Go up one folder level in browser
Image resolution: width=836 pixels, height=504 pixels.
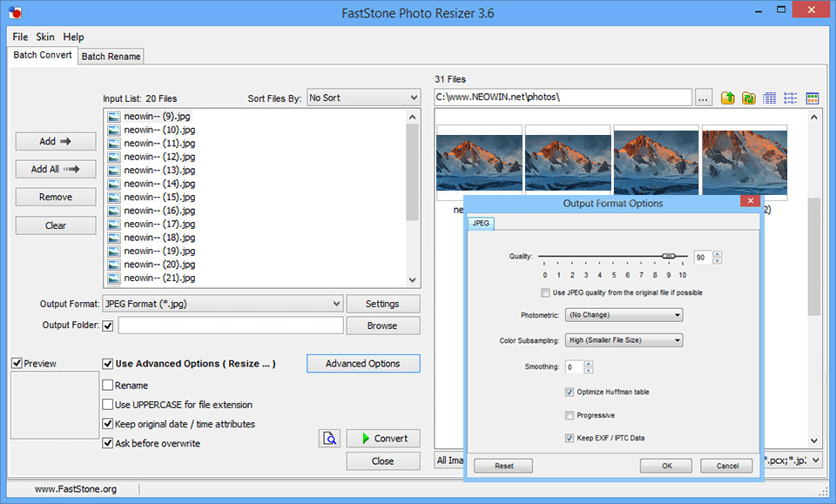[727, 97]
